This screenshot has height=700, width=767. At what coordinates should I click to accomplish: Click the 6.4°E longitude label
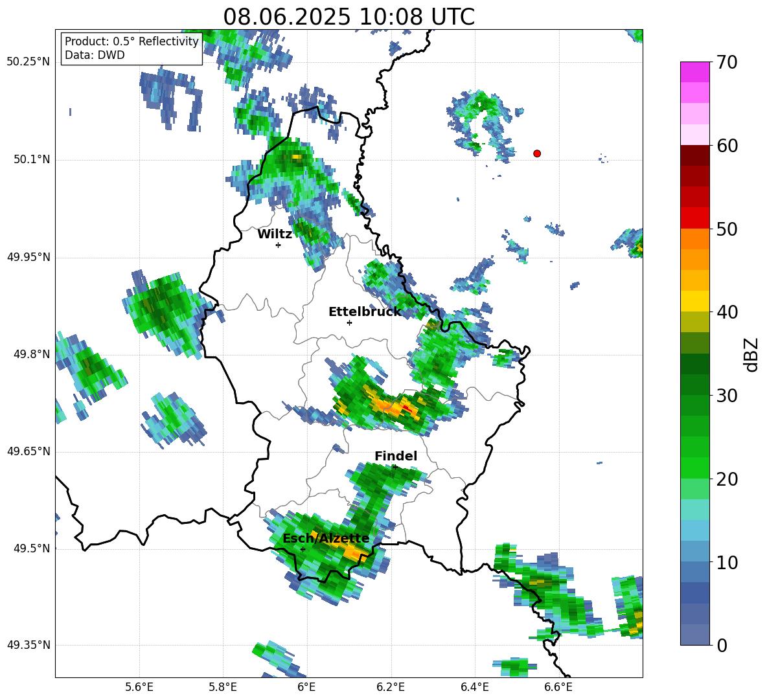474,687
